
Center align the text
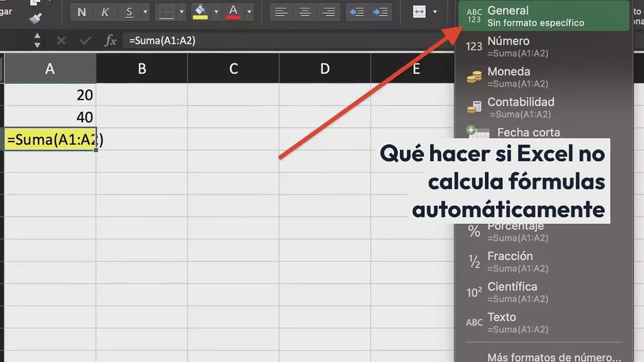(x=305, y=12)
